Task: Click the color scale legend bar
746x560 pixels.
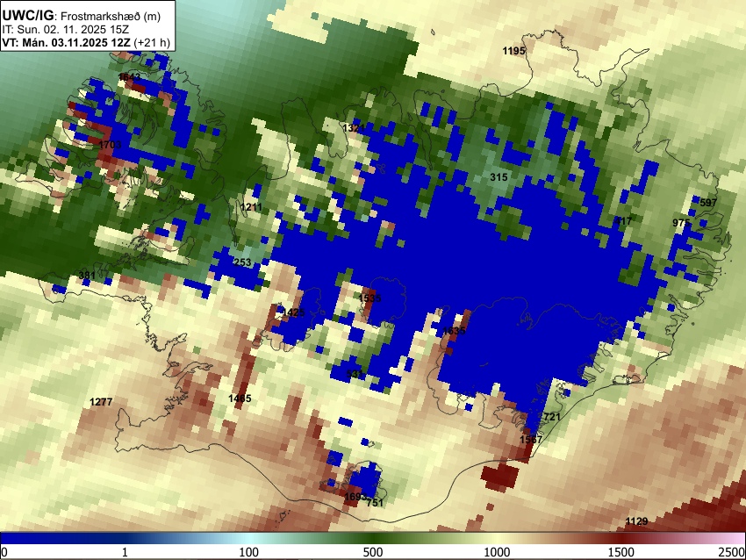Action: click(373, 538)
